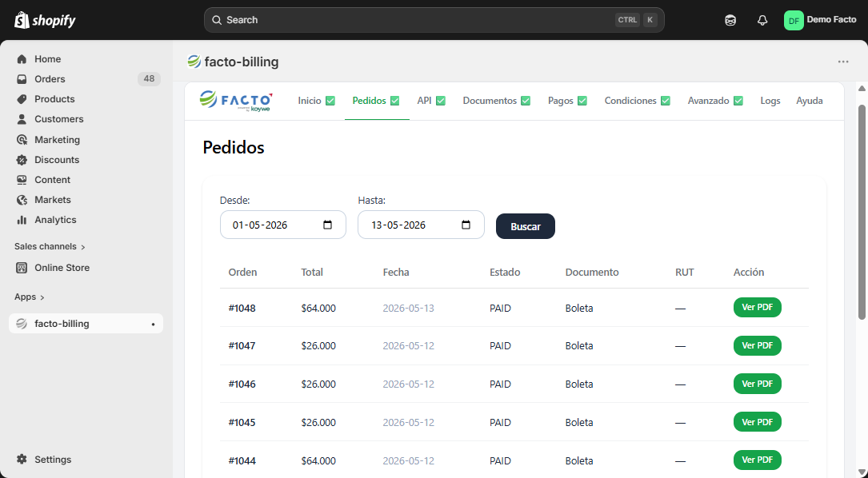Image resolution: width=868 pixels, height=478 pixels.
Task: Switch to the API tab
Action: tap(431, 101)
